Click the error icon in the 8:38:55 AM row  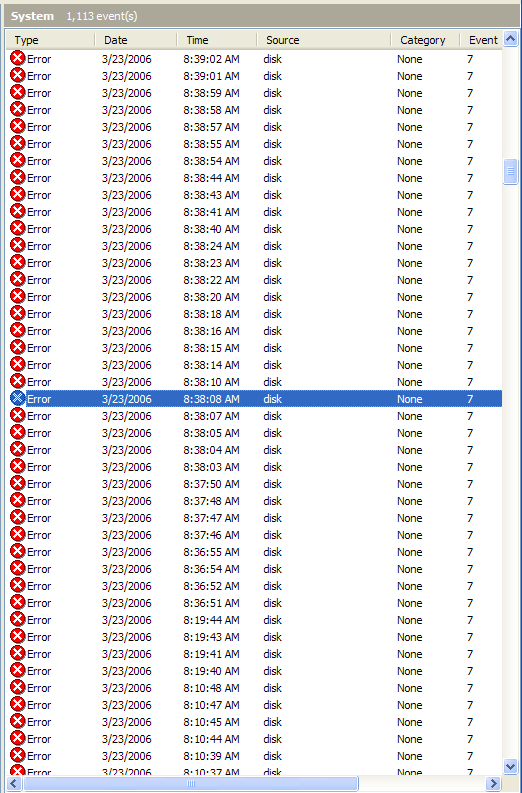point(18,144)
